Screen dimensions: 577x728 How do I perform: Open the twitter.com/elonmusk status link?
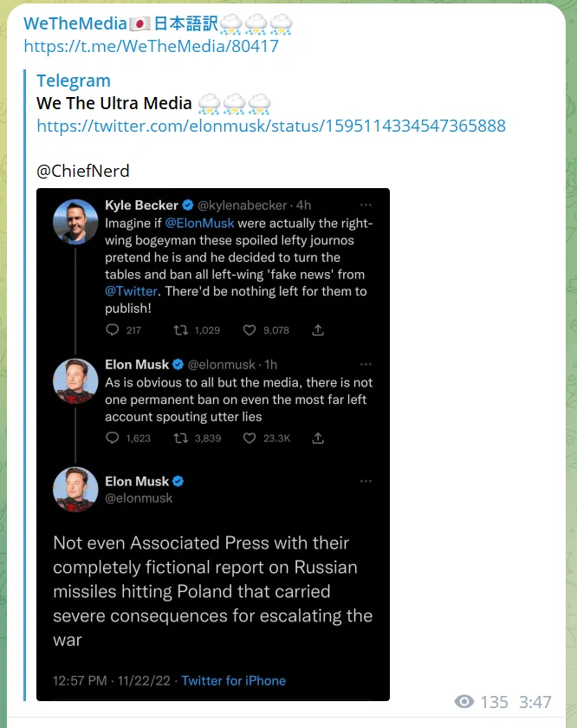271,126
